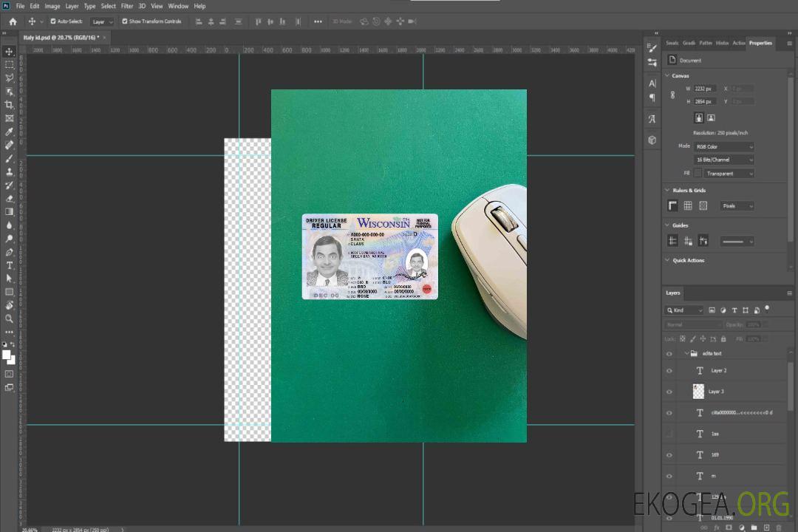
Task: Select the Horizontal Type tool
Action: pos(10,265)
